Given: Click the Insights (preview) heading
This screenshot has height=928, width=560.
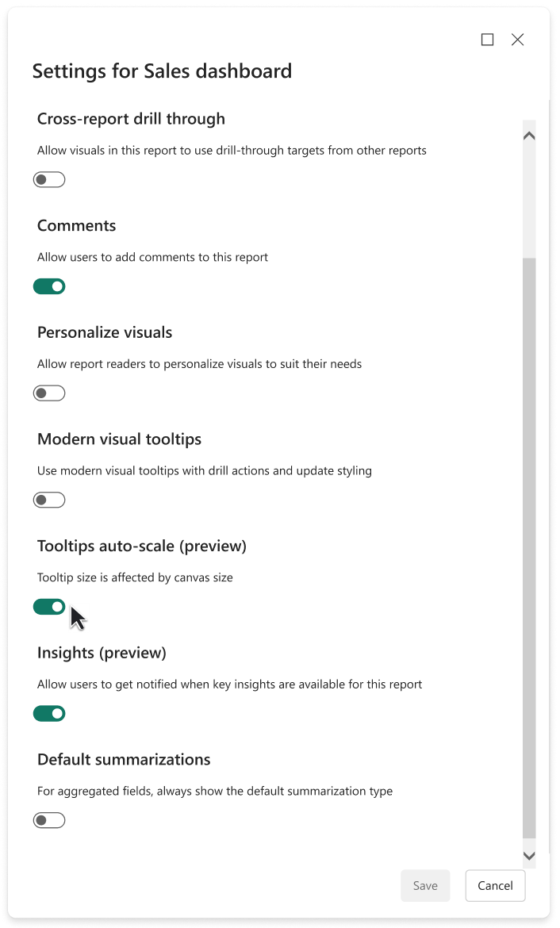Looking at the screenshot, I should point(102,653).
